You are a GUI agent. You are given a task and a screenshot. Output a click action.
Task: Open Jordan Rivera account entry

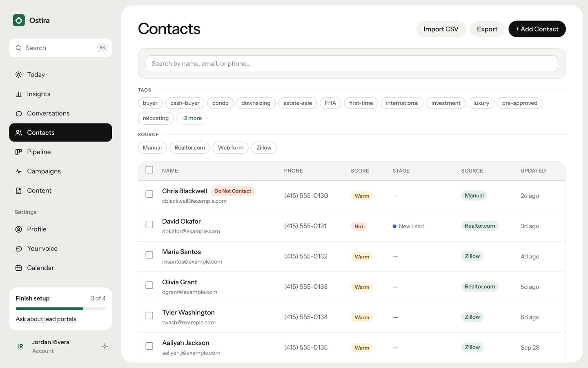[x=60, y=346]
